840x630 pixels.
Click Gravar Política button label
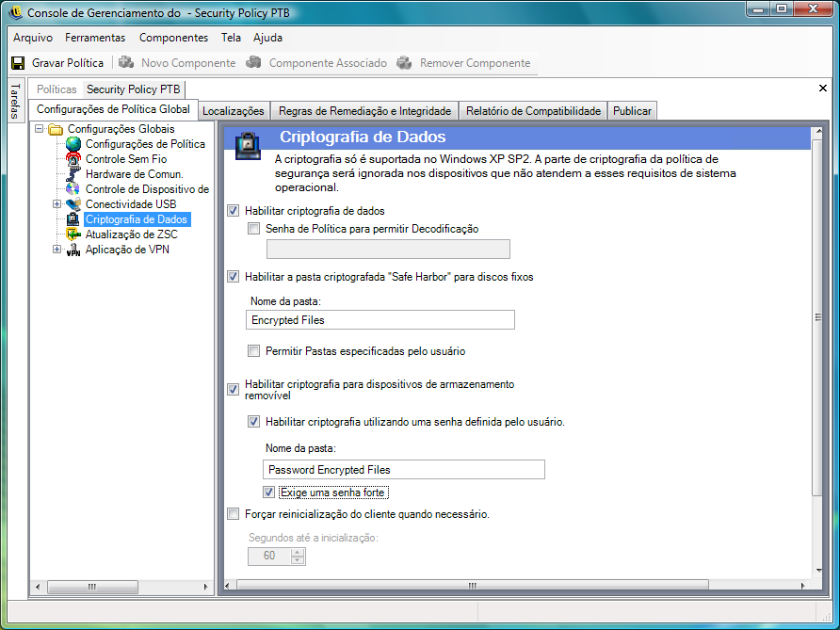coord(68,63)
